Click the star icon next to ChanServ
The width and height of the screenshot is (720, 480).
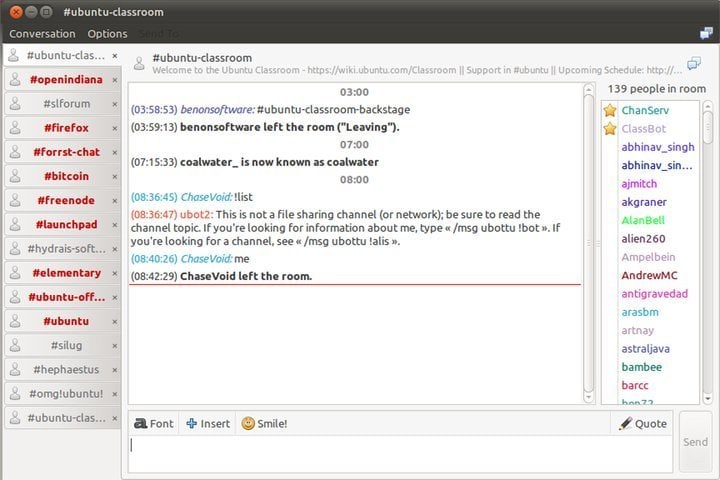click(x=610, y=110)
